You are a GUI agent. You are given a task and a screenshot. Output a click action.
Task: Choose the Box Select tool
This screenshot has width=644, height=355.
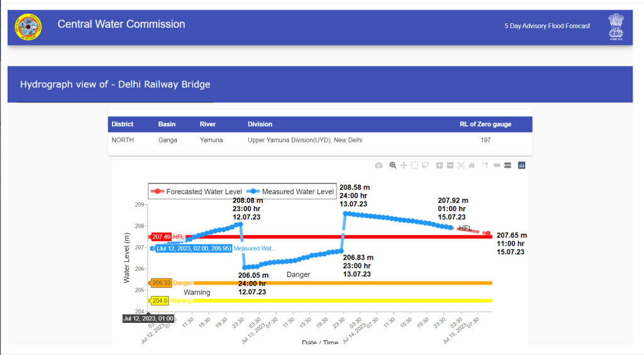tap(414, 165)
